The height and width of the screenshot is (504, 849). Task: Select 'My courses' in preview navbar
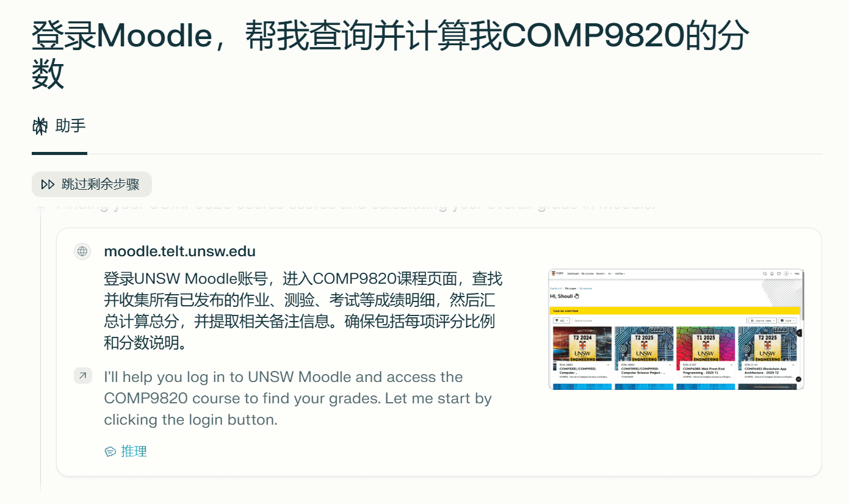(x=588, y=273)
